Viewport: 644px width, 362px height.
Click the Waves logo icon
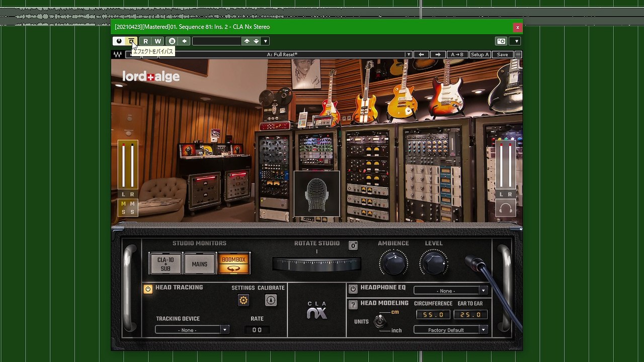[x=118, y=54]
